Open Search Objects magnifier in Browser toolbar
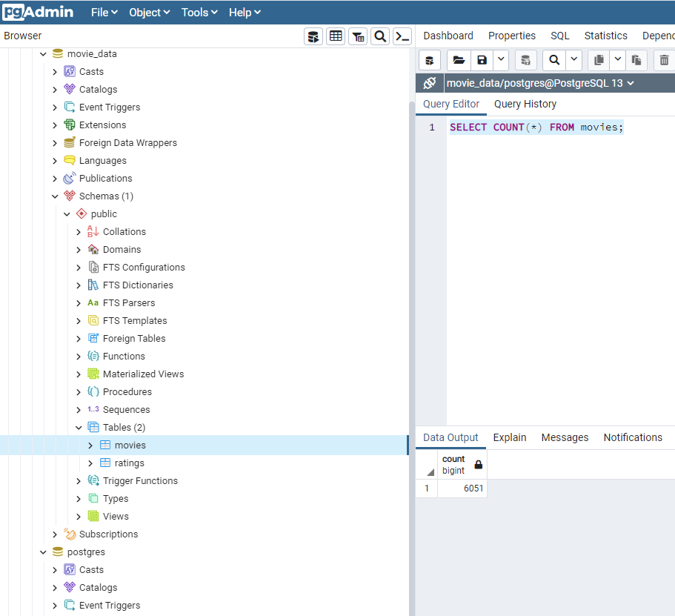The width and height of the screenshot is (675, 616). click(380, 36)
